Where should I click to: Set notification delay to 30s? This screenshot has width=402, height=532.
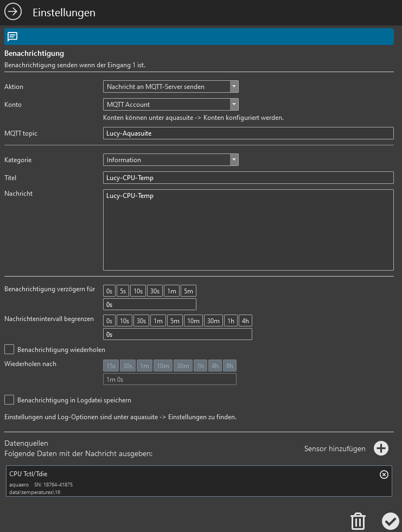tap(155, 291)
